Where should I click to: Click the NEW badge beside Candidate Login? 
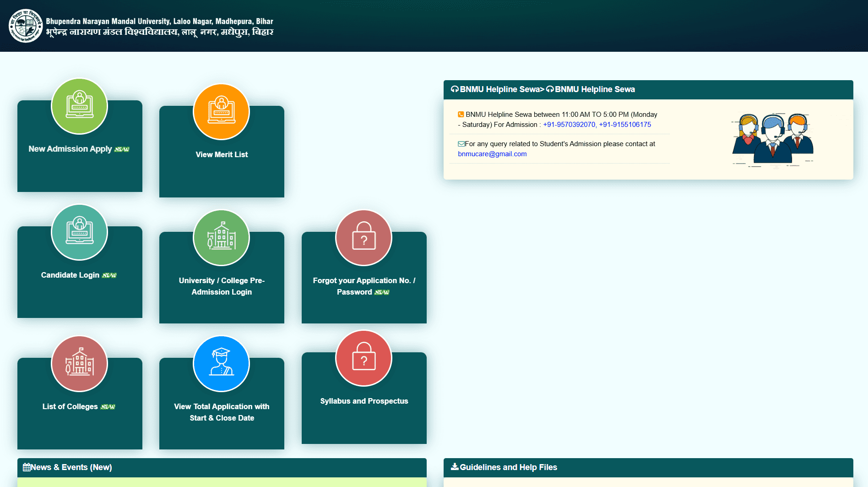tap(109, 275)
